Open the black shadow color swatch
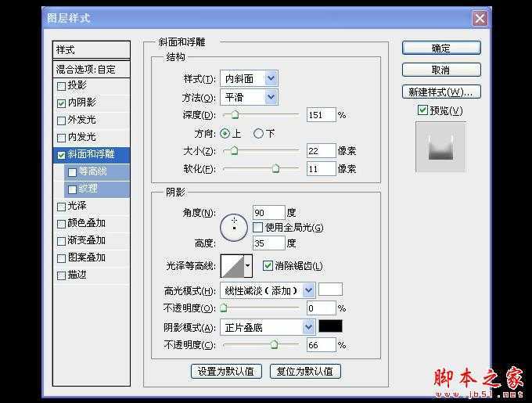The image size is (532, 403). (x=330, y=326)
